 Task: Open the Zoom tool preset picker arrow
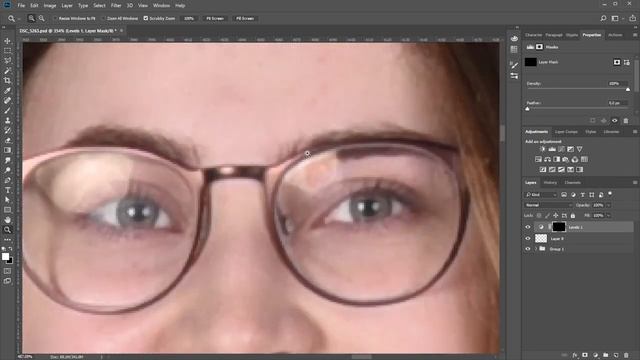point(19,19)
